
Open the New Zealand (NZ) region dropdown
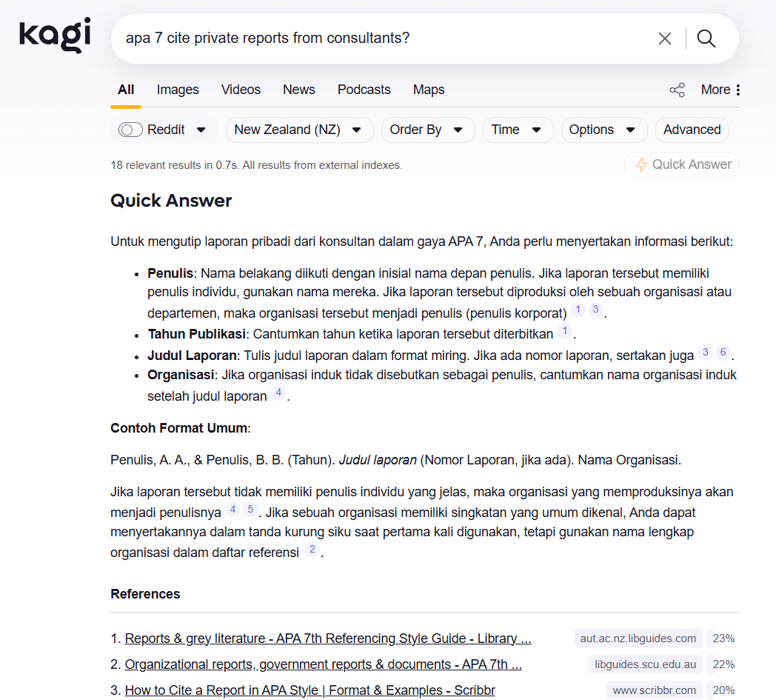click(x=298, y=130)
